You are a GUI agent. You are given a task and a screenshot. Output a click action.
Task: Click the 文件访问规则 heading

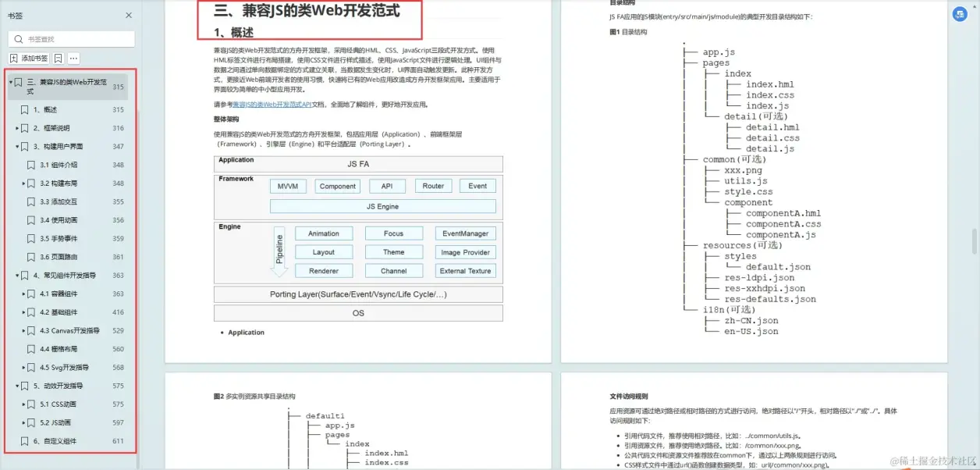629,397
